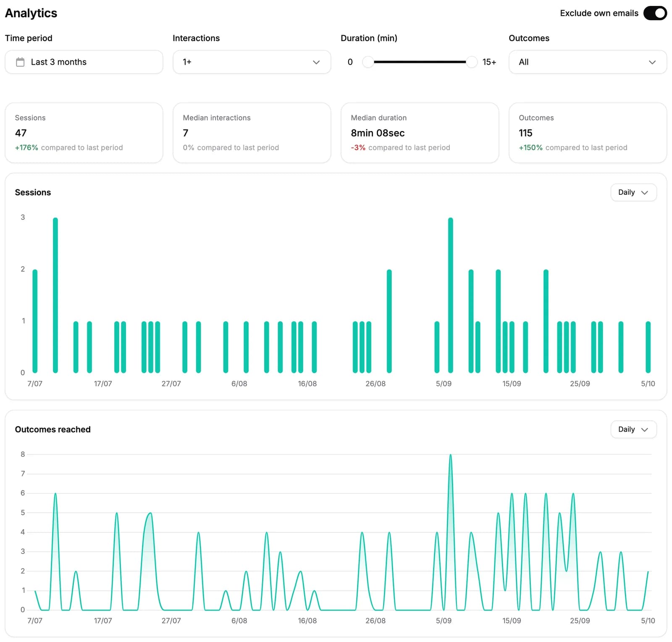Click the +150% compared to last period text
This screenshot has width=672, height=642.
pos(573,147)
